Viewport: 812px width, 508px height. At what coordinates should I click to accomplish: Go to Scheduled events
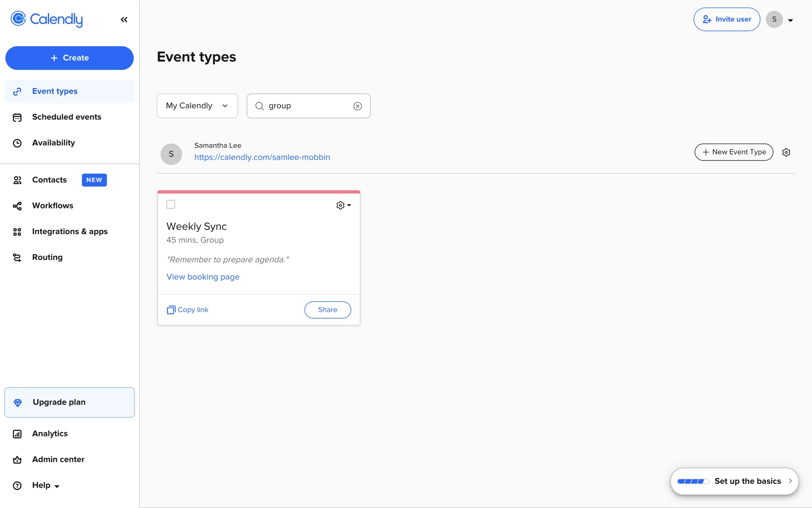66,117
